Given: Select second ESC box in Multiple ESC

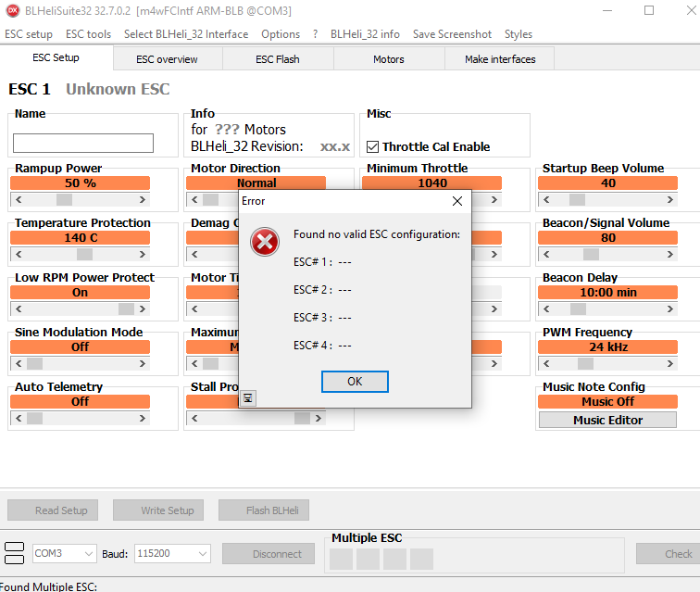Looking at the screenshot, I should (x=368, y=559).
